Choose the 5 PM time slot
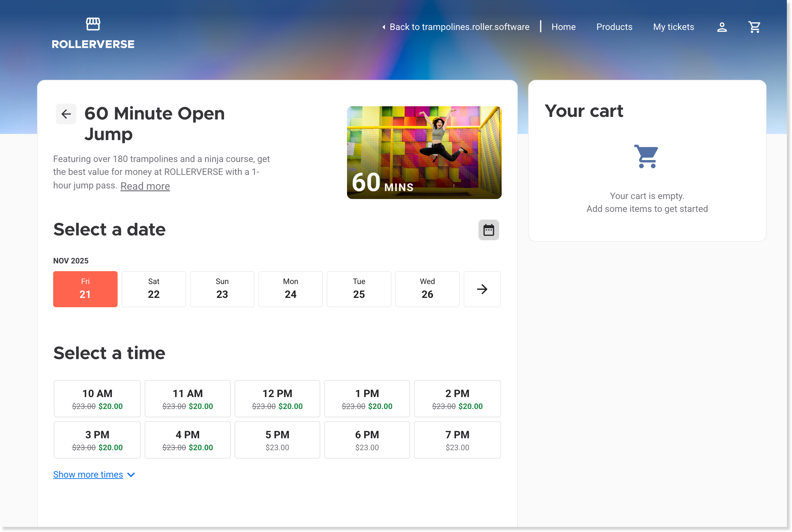Screen dimensions: 792x532 [277, 440]
